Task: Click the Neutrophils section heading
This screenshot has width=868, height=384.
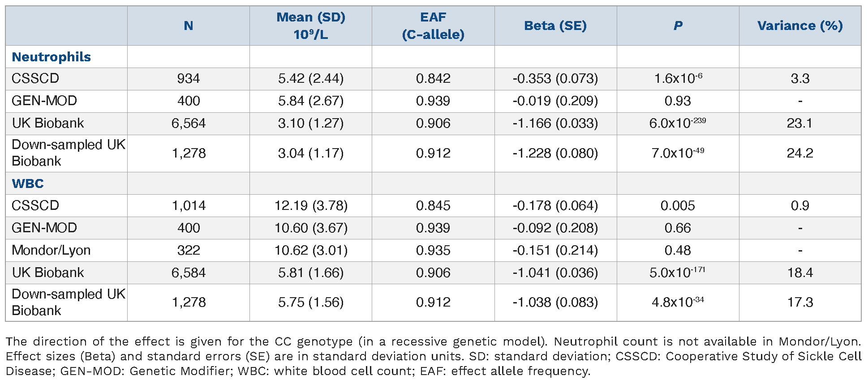Action: click(51, 57)
